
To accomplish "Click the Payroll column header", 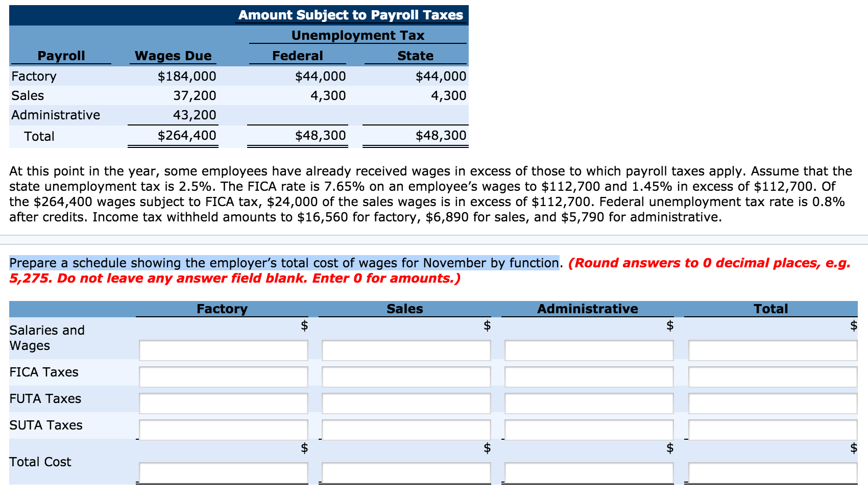I will tap(61, 56).
